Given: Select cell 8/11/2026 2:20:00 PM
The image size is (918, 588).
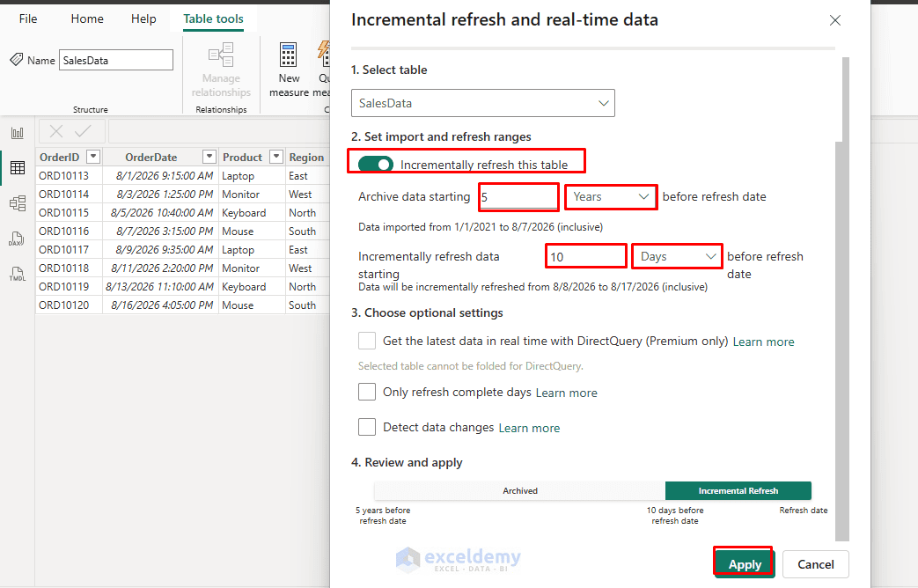Looking at the screenshot, I should tap(160, 268).
